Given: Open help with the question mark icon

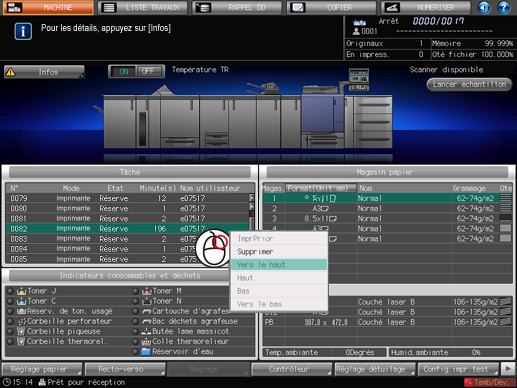Looking at the screenshot, I should [504, 7].
